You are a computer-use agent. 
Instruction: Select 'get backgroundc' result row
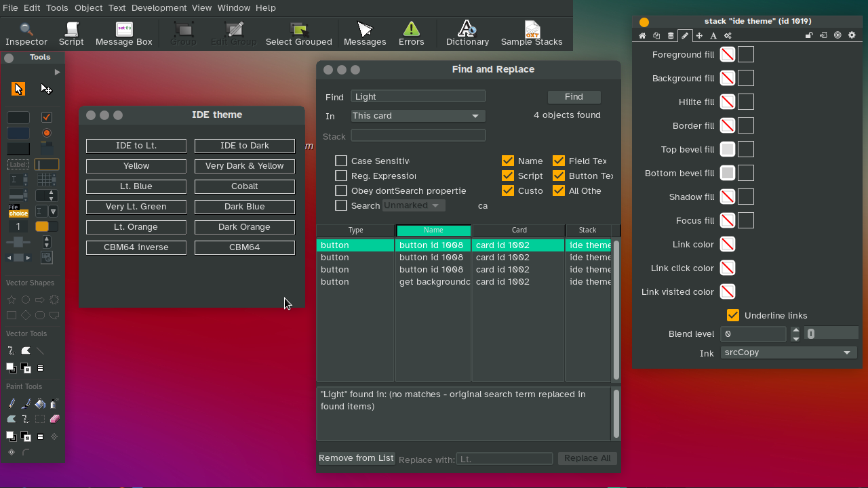pos(465,282)
